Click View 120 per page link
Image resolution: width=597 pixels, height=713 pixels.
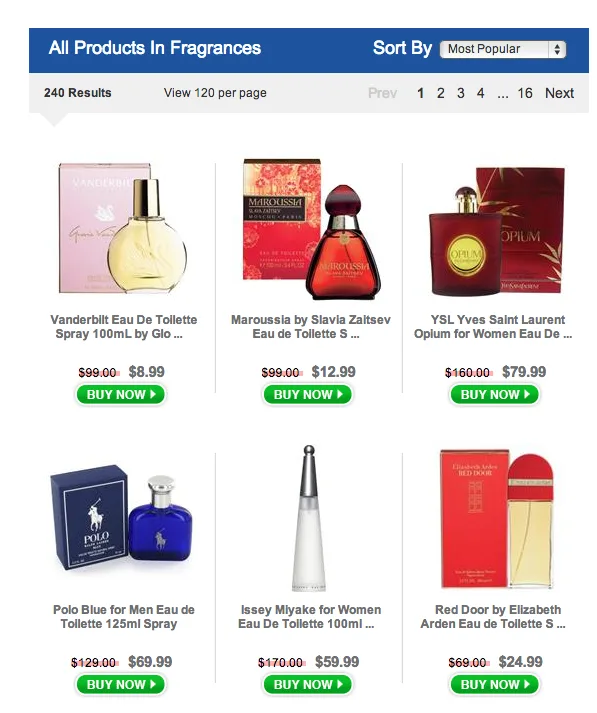[x=215, y=93]
